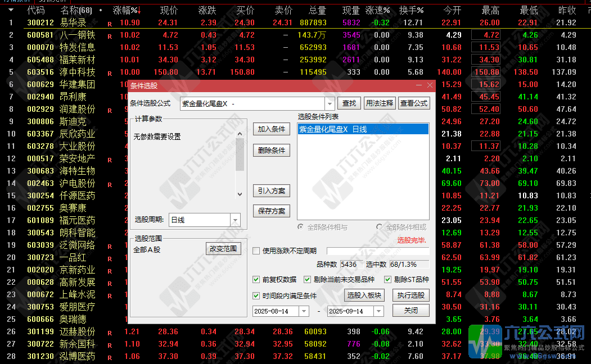Click the scroll-down arrow beside 计算参数 panel
This screenshot has height=364, width=591.
tap(239, 194)
